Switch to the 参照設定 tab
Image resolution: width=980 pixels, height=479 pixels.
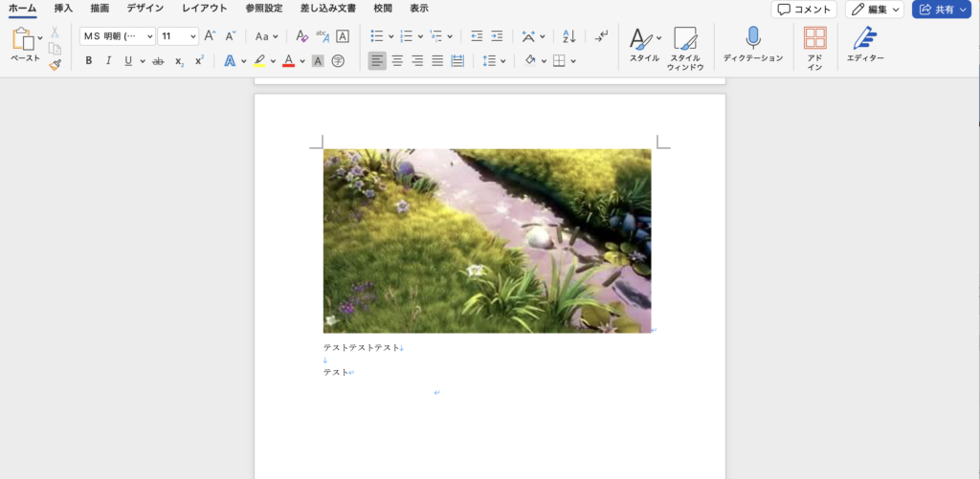tap(264, 9)
